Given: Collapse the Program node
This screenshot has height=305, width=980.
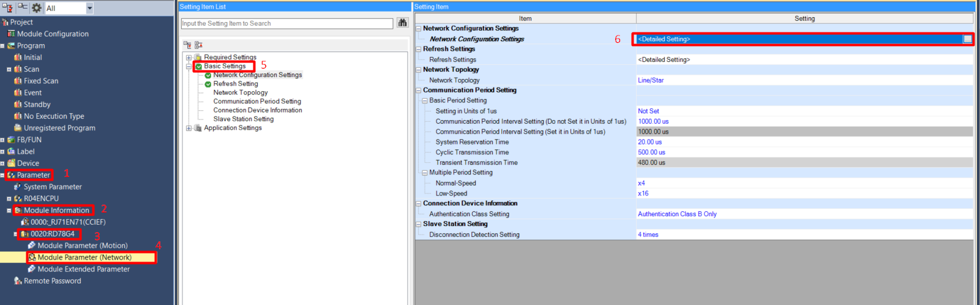Looking at the screenshot, I should [x=2, y=46].
